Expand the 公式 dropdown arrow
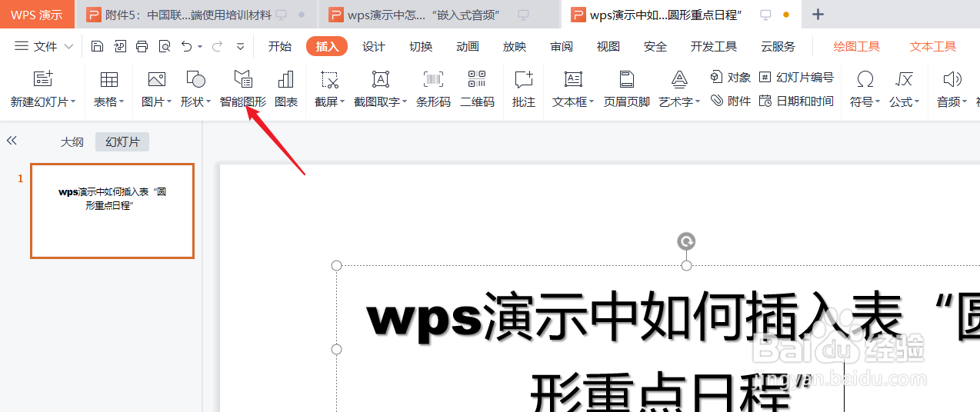Image resolution: width=980 pixels, height=412 pixels. (x=917, y=101)
